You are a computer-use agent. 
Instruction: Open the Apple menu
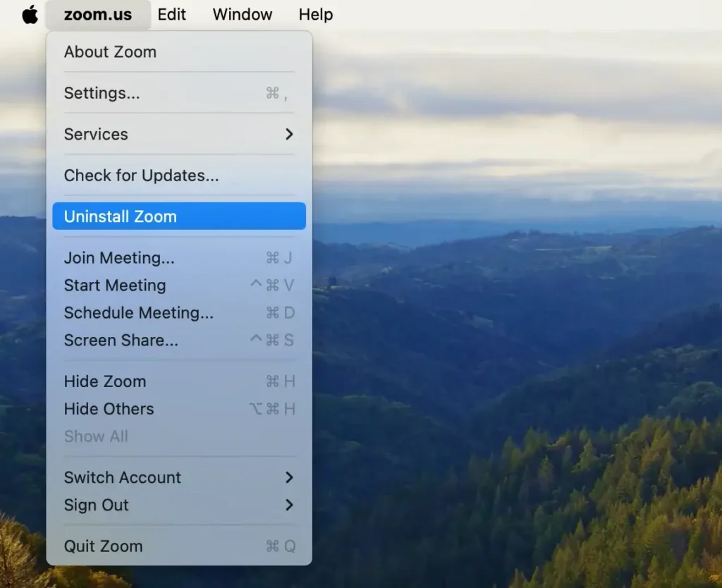[x=30, y=14]
